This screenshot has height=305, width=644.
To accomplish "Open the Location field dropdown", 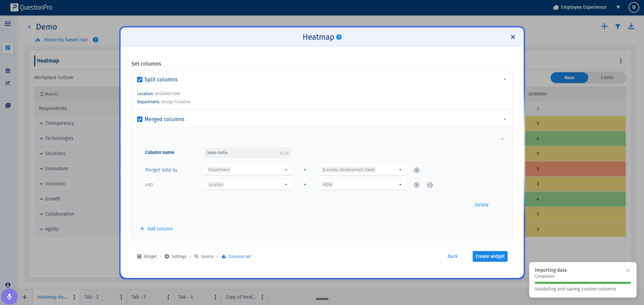I will 248,185.
